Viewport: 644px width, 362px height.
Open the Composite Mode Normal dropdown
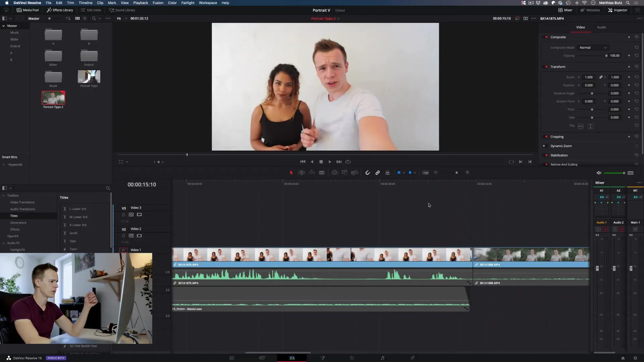point(593,48)
